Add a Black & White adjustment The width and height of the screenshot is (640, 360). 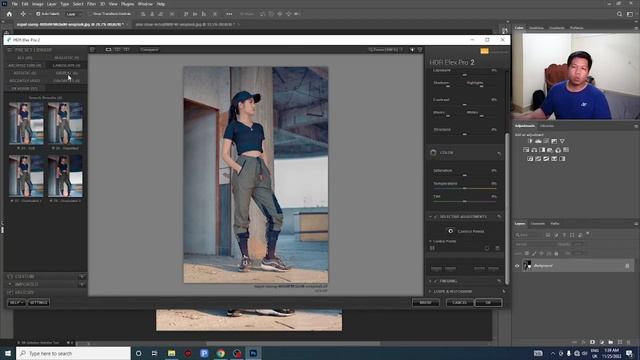(x=542, y=150)
